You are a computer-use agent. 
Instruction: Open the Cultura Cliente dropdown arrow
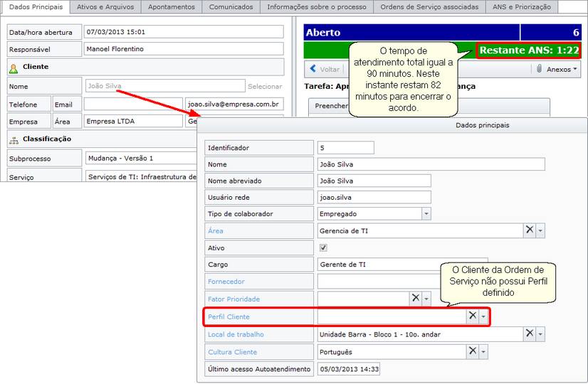tap(483, 351)
